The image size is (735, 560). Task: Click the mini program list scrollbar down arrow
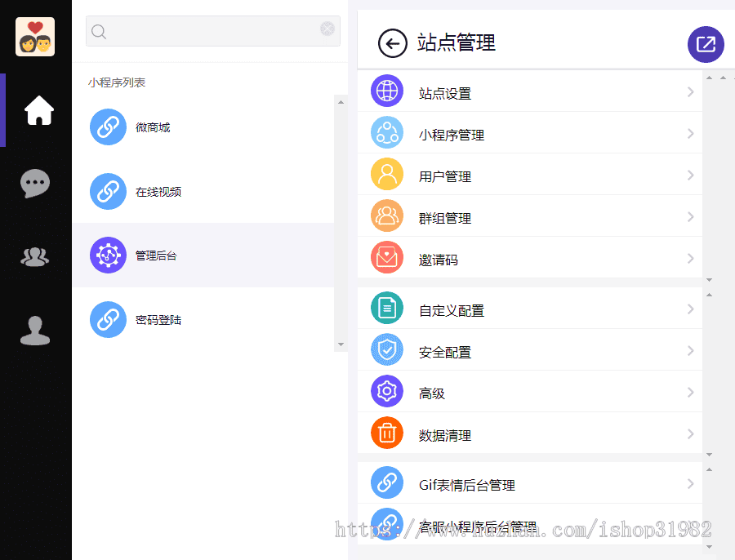tap(341, 344)
